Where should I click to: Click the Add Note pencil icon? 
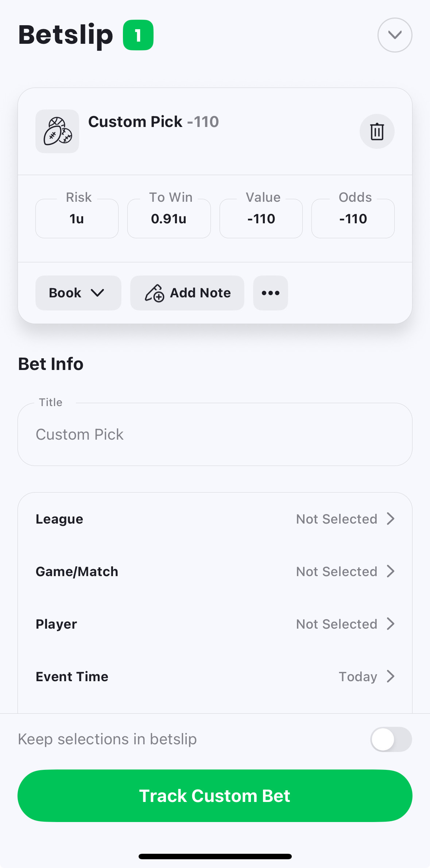154,293
